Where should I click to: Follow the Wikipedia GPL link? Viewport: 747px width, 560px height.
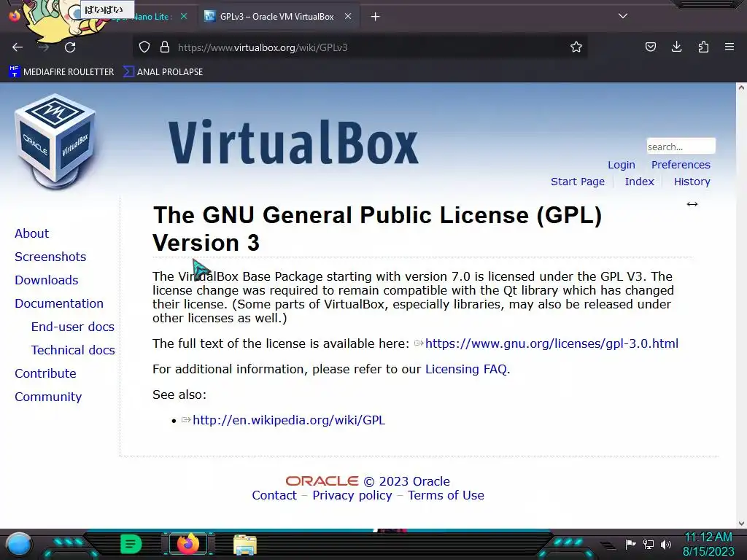tap(289, 421)
